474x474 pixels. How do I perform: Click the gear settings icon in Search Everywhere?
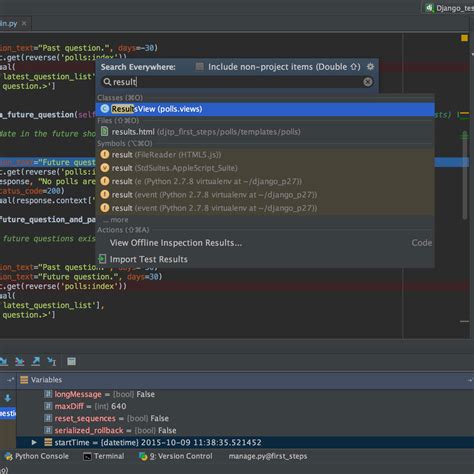(370, 67)
